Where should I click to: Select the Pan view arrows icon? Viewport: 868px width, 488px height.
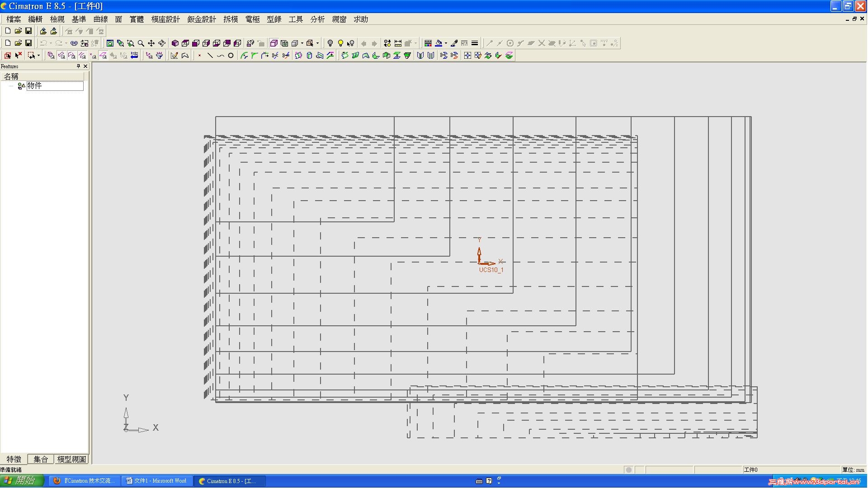[151, 43]
